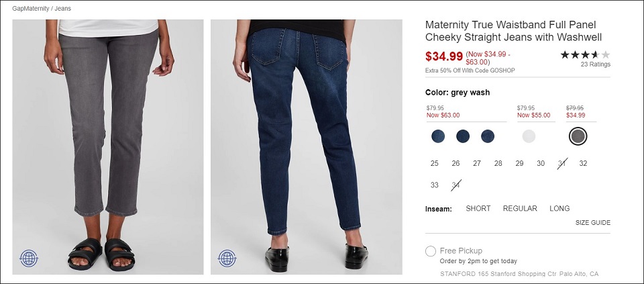Click the globe icon on blue jeans image

pyautogui.click(x=227, y=258)
